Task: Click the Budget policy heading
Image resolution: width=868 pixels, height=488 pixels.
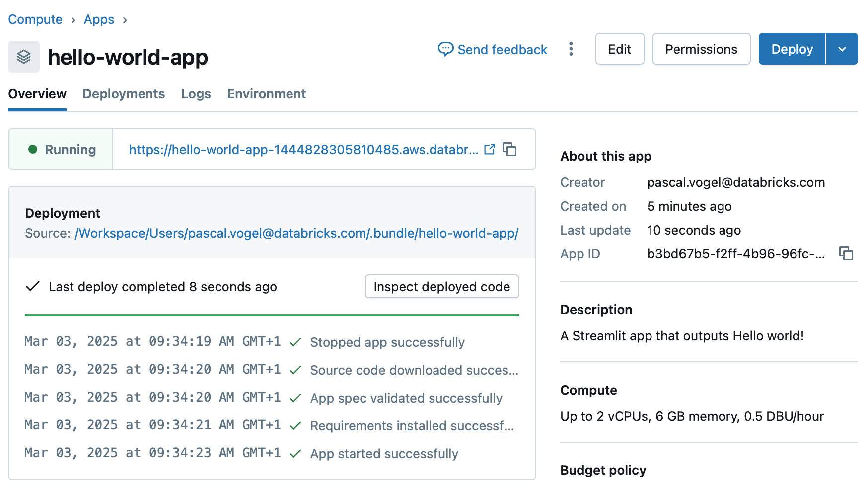Action: (x=603, y=470)
